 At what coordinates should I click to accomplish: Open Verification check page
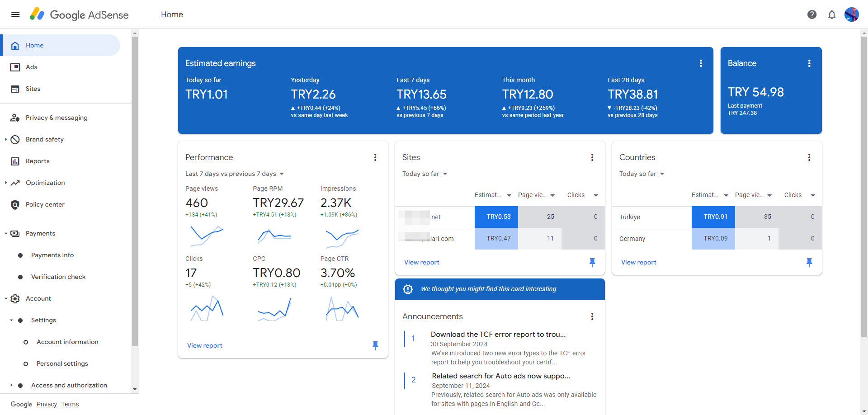tap(58, 277)
